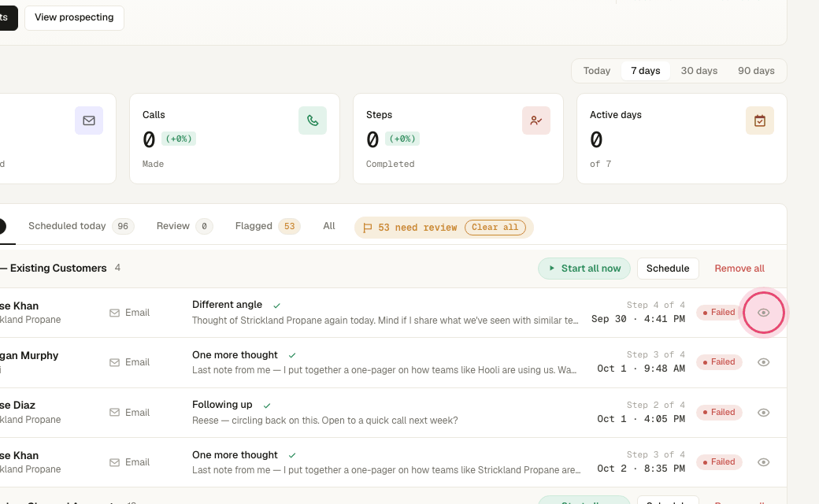The height and width of the screenshot is (504, 819).
Task: Set the time range to Today
Action: pos(596,71)
